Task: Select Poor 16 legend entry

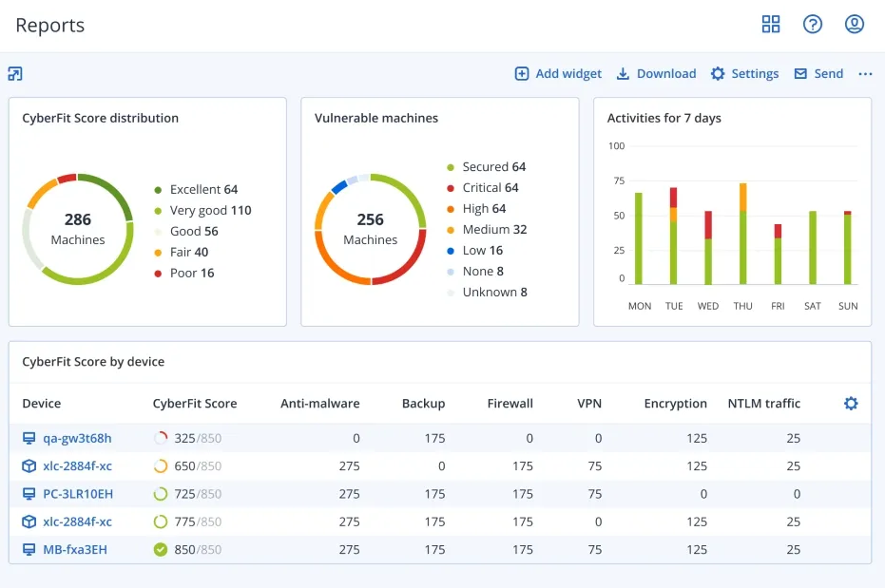Action: point(184,273)
